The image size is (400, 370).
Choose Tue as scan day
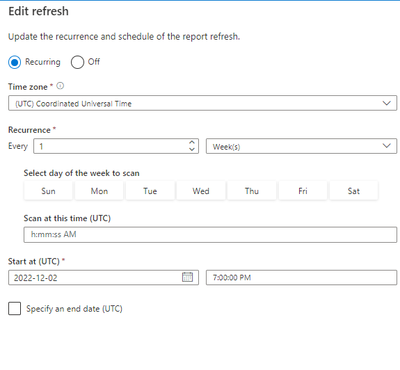click(x=150, y=191)
